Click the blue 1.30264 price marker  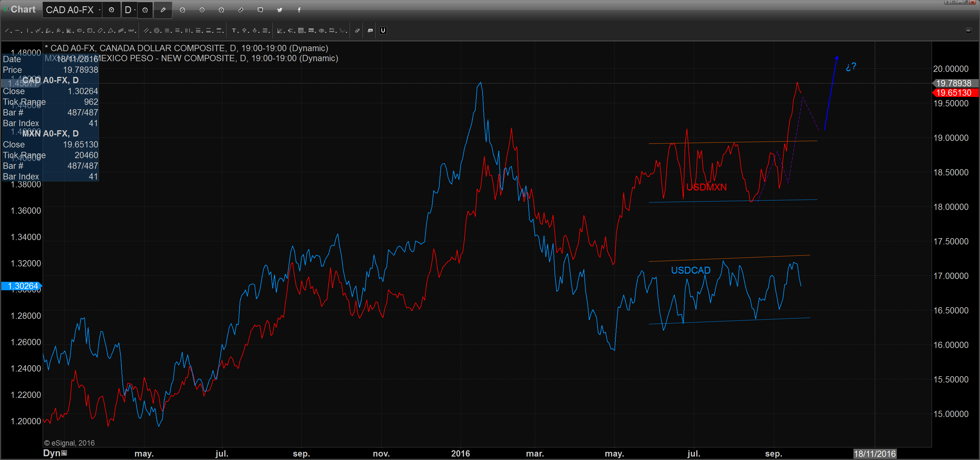coord(22,286)
